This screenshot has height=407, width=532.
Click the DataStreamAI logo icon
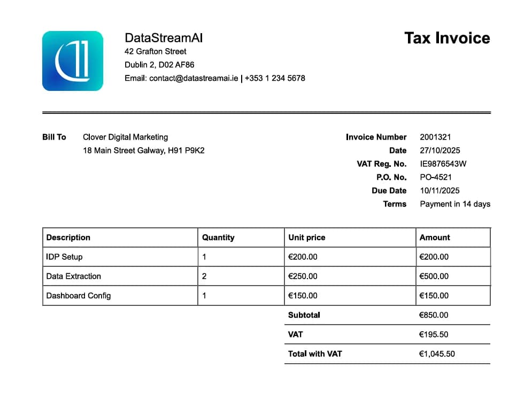[x=73, y=60]
